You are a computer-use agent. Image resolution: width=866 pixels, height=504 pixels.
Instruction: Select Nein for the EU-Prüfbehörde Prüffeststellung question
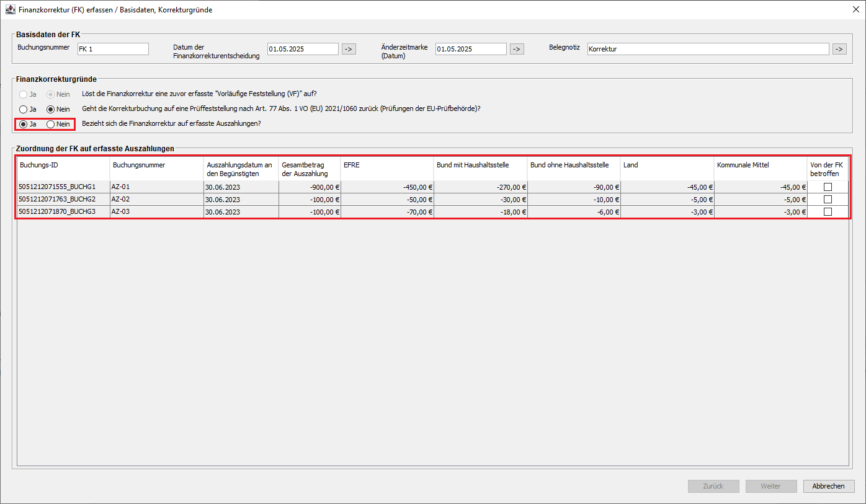point(51,109)
